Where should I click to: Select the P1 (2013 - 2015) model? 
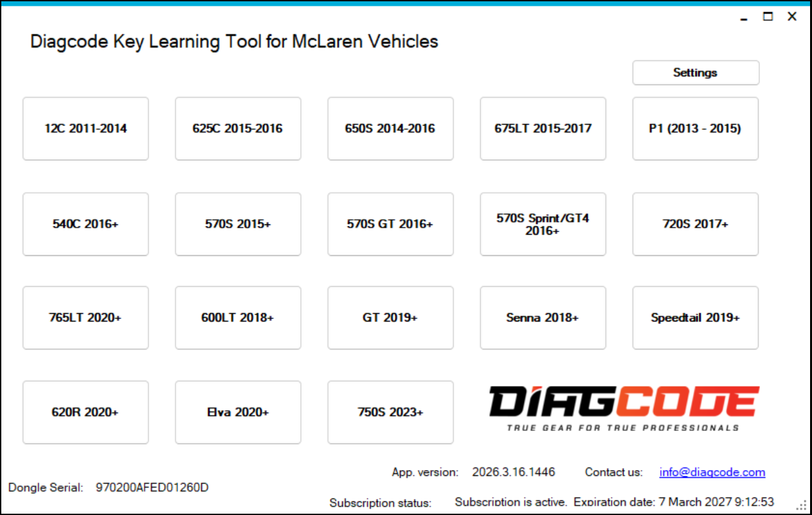click(695, 128)
